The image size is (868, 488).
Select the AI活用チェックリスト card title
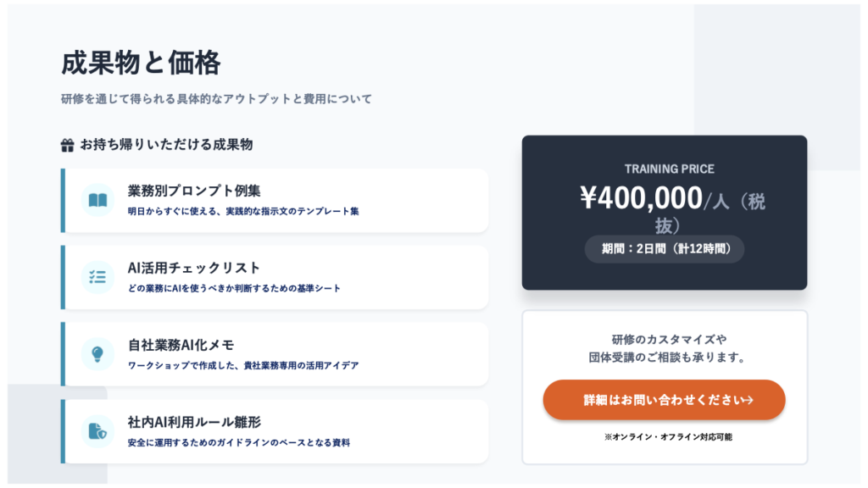pos(194,268)
